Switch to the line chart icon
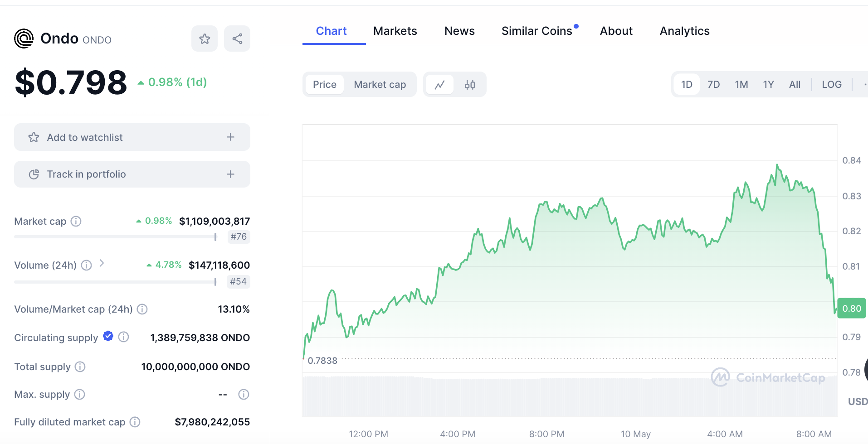This screenshot has width=868, height=444. coord(439,85)
